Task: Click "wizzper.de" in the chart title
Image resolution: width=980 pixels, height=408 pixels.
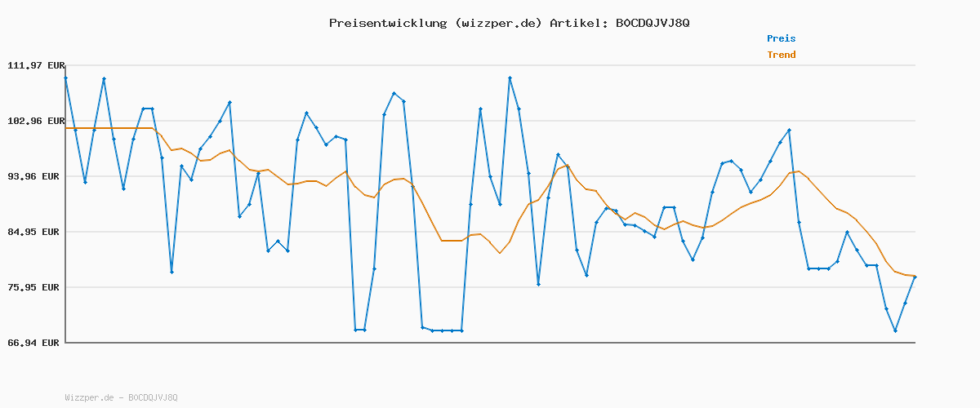Action: pos(496,23)
